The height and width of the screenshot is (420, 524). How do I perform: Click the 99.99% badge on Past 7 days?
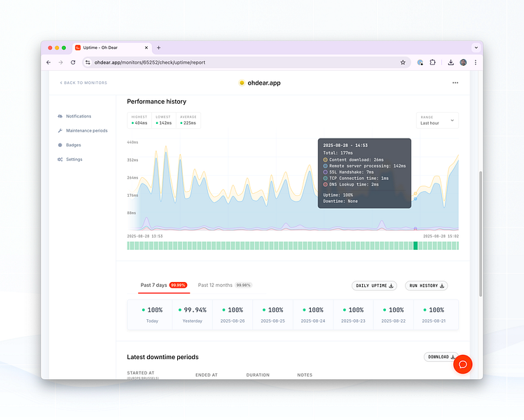[x=178, y=285]
